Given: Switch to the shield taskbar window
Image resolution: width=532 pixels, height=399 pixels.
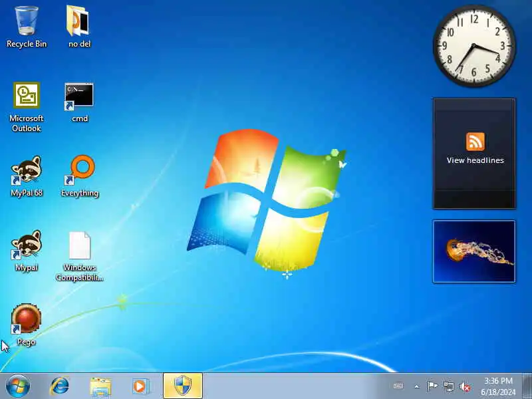Looking at the screenshot, I should 183,386.
